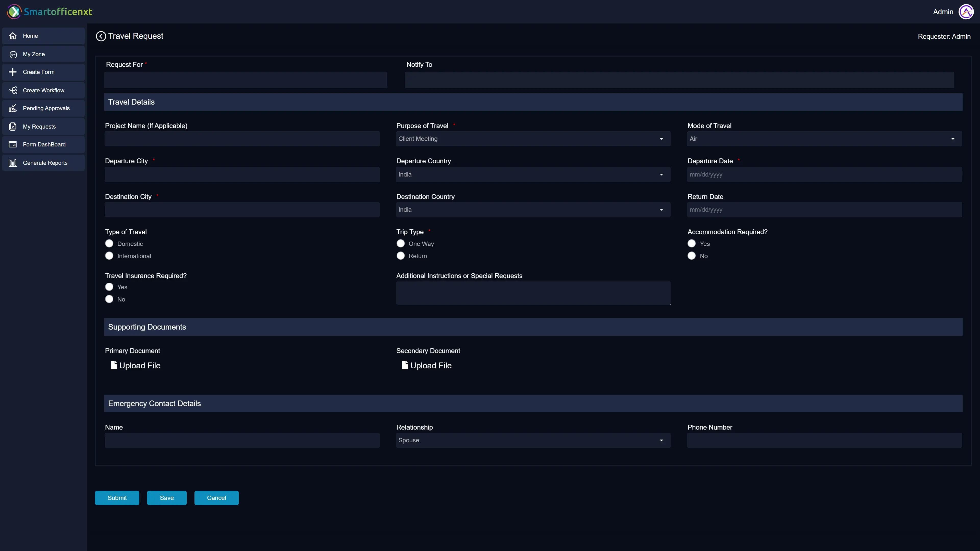The height and width of the screenshot is (551, 980).
Task: Open Form DashBoard from the sidebar
Action: (13, 144)
